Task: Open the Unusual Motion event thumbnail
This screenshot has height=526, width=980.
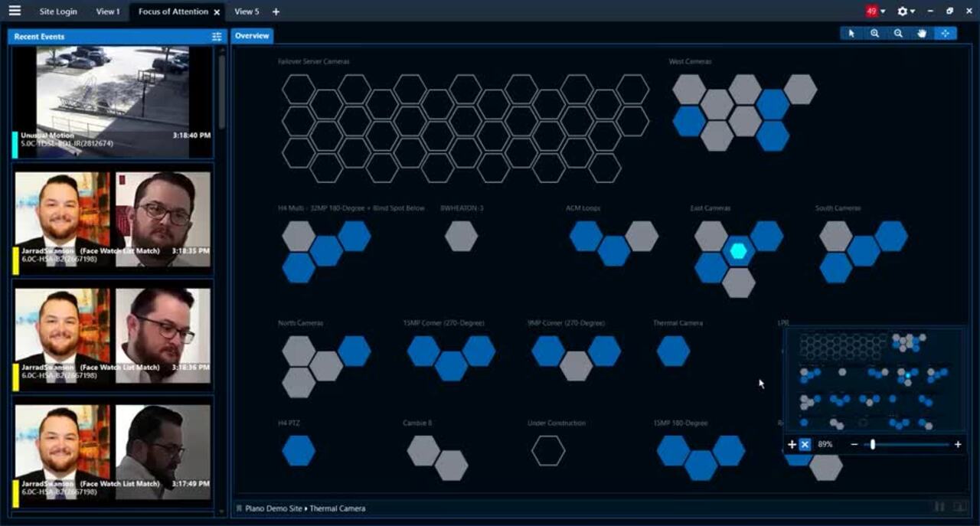Action: click(113, 101)
